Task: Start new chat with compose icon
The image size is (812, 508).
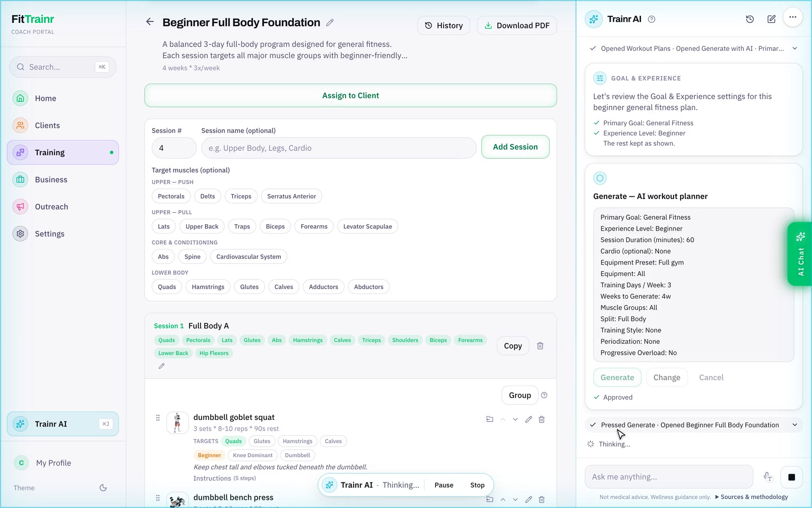Action: click(771, 19)
